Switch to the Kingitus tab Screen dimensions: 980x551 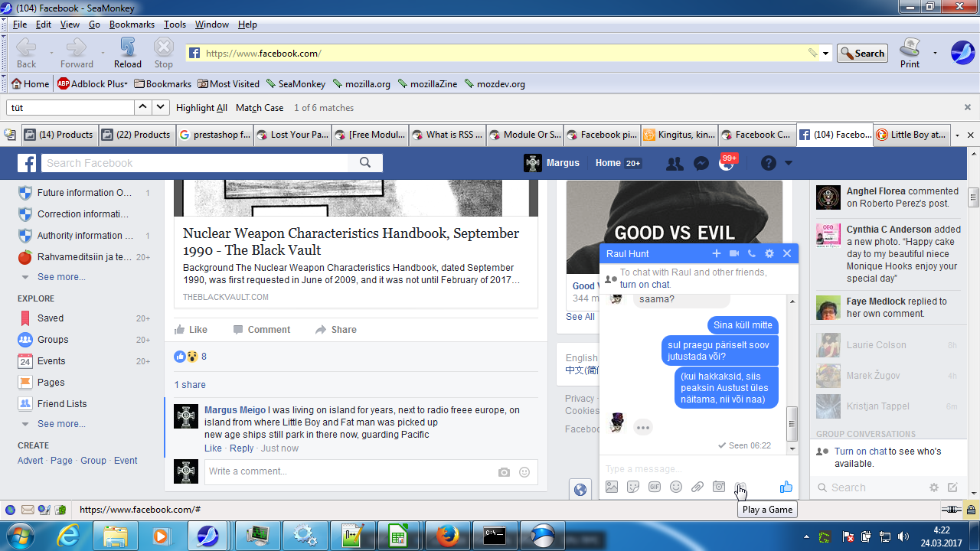click(679, 135)
